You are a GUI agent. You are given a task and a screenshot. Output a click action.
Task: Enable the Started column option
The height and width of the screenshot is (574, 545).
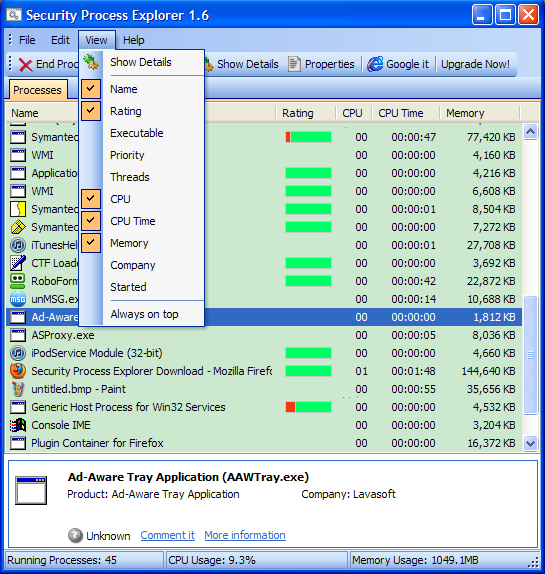[128, 287]
